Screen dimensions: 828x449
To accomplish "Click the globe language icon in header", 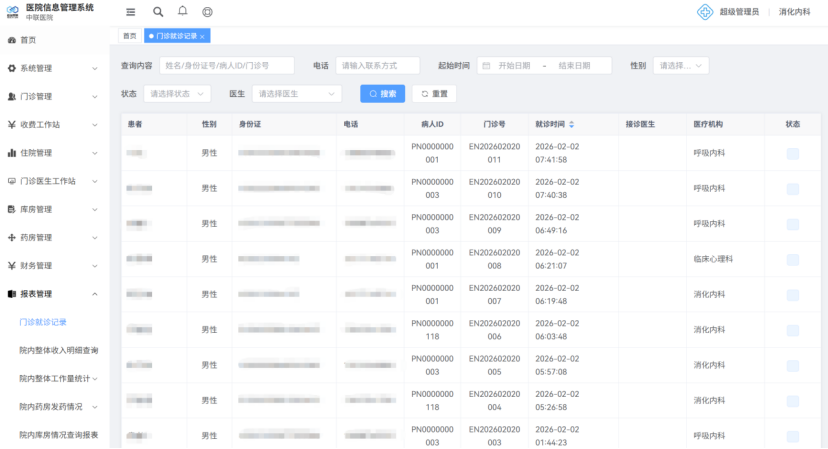I will pyautogui.click(x=207, y=12).
